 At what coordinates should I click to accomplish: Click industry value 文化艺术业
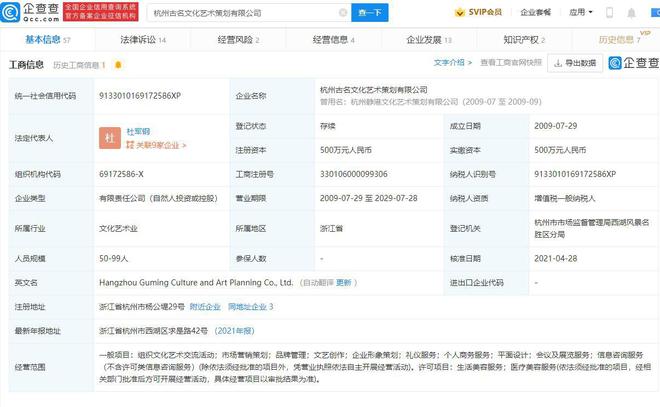(x=118, y=229)
